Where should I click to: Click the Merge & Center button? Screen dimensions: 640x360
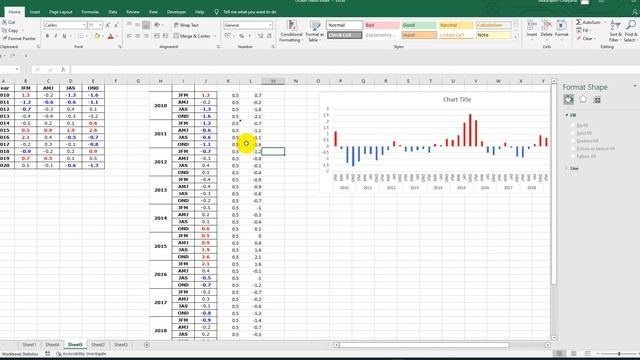click(x=192, y=36)
